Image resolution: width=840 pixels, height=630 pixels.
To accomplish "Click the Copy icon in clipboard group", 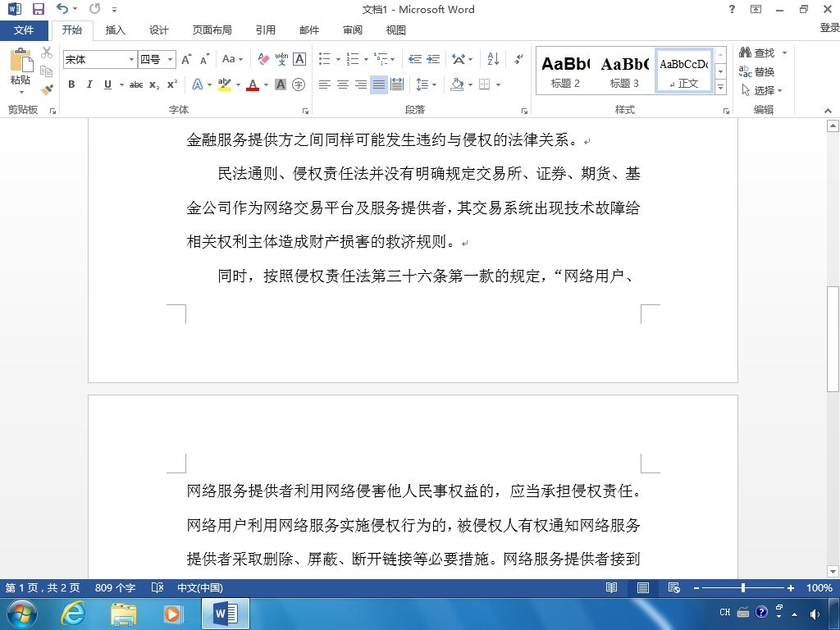I will (x=47, y=71).
